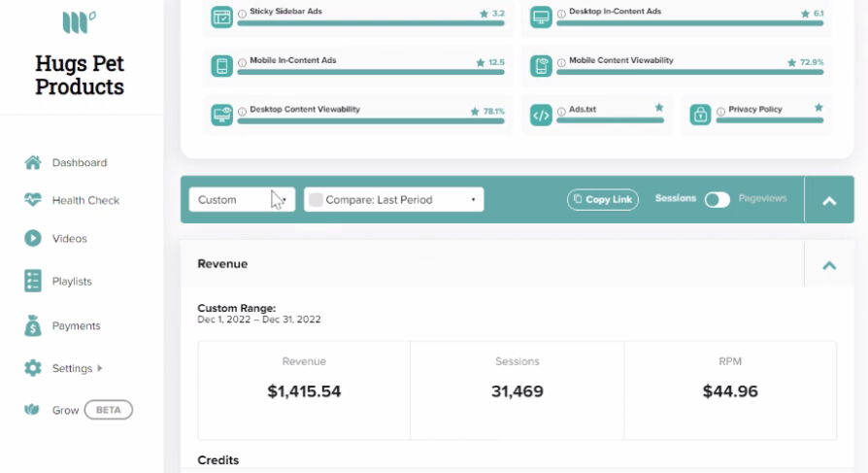Collapse the date filter bar chevron

coord(829,201)
